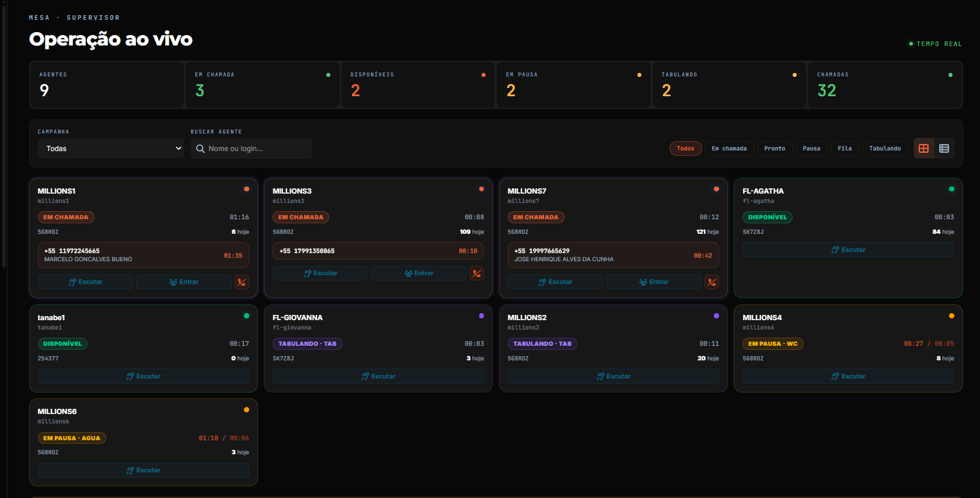Hang up call on MILLIONS3 card
The height and width of the screenshot is (498, 980).
click(477, 273)
